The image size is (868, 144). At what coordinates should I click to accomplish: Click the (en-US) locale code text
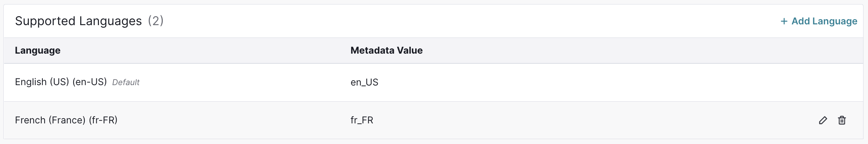(90, 82)
